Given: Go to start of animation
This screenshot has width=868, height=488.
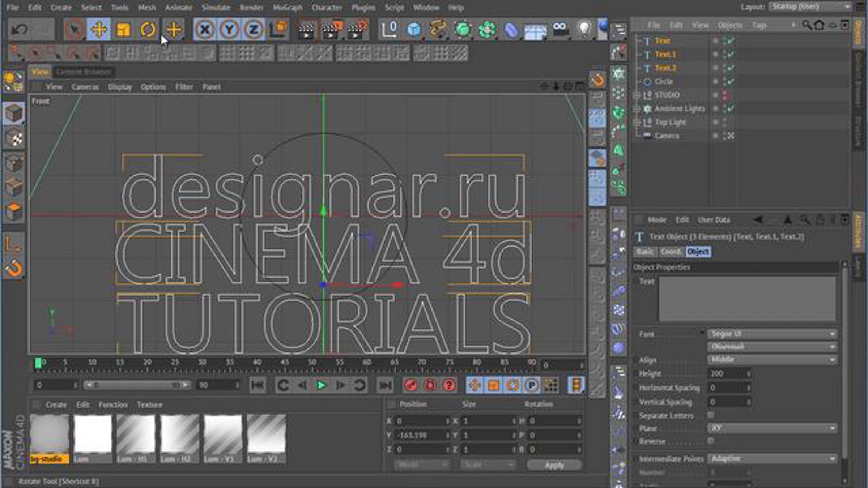Looking at the screenshot, I should point(258,385).
